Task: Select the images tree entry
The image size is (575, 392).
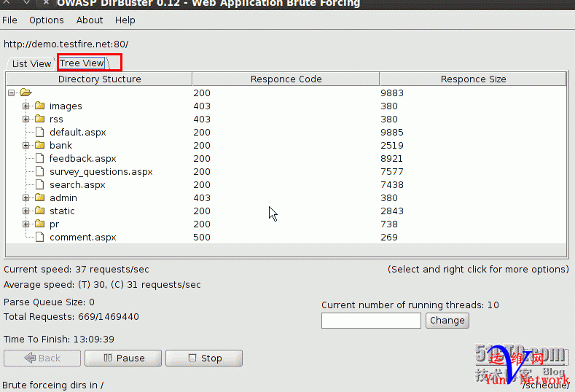Action: 66,106
